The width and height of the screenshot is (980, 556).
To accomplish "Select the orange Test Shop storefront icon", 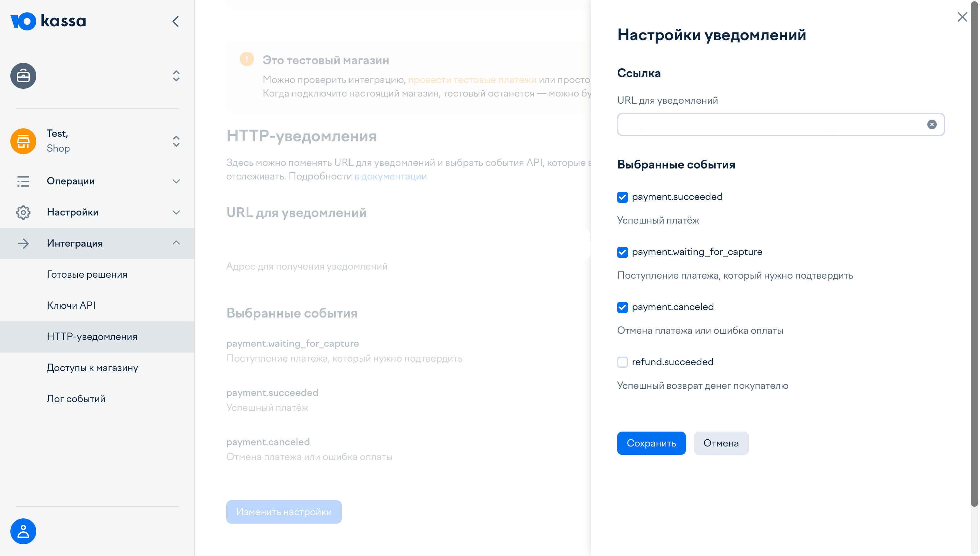I will (23, 141).
